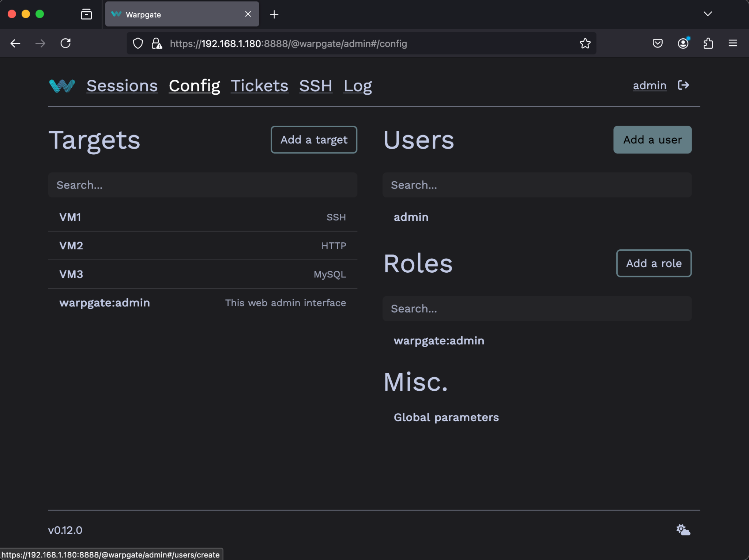This screenshot has width=749, height=560.
Task: Reload the page
Action: click(66, 43)
